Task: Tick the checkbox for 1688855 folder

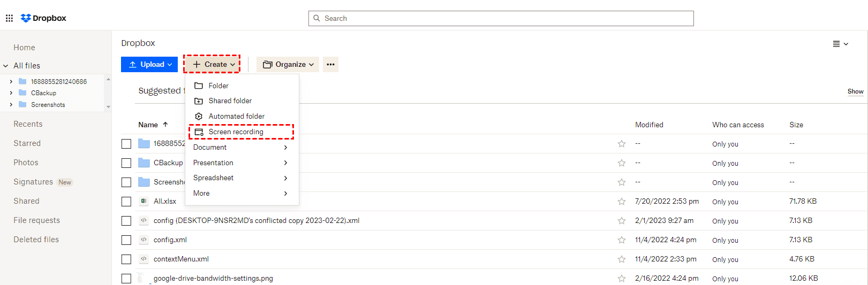Action: (x=126, y=144)
